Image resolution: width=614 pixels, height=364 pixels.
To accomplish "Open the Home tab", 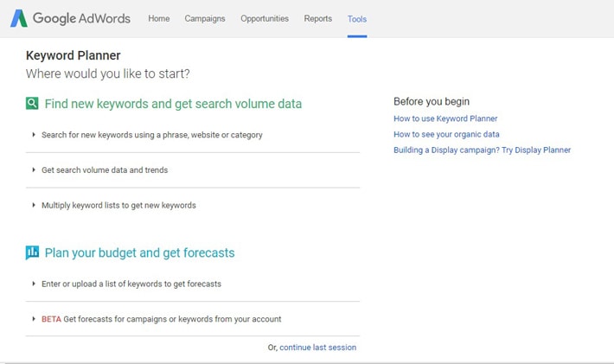I will click(x=158, y=18).
